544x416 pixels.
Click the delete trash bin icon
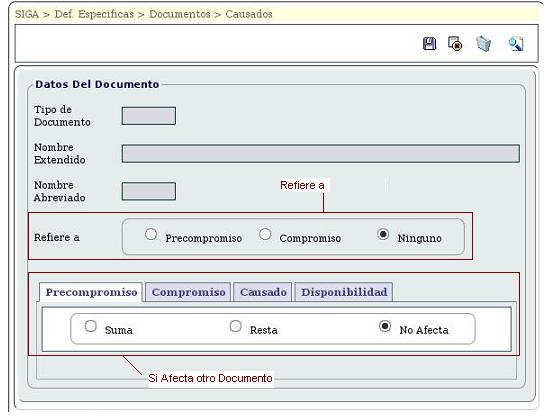click(x=483, y=44)
